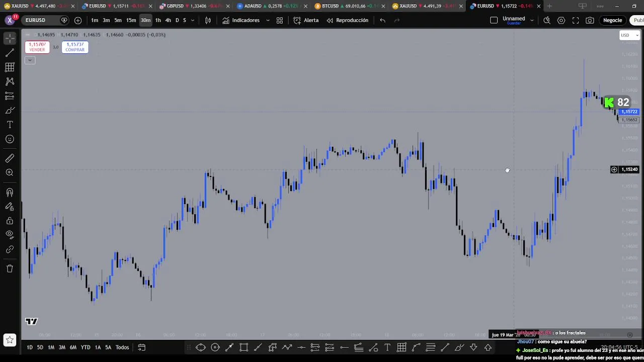The height and width of the screenshot is (362, 644).
Task: Click the Vender sell price button
Action: point(37,47)
